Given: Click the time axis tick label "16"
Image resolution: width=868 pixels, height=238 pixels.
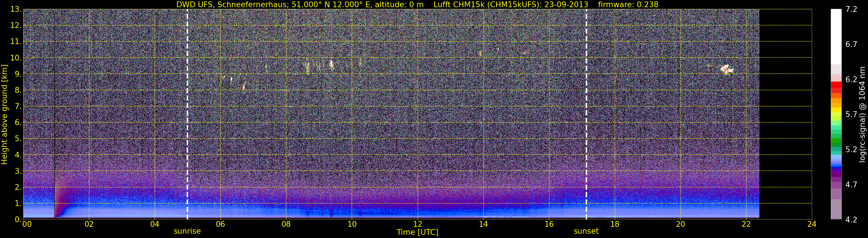Looking at the screenshot, I should 549,224.
